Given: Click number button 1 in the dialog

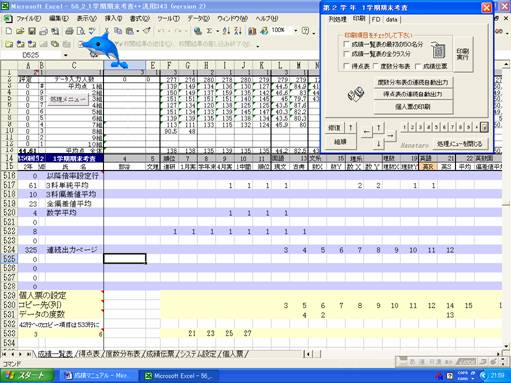Looking at the screenshot, I should point(405,127).
